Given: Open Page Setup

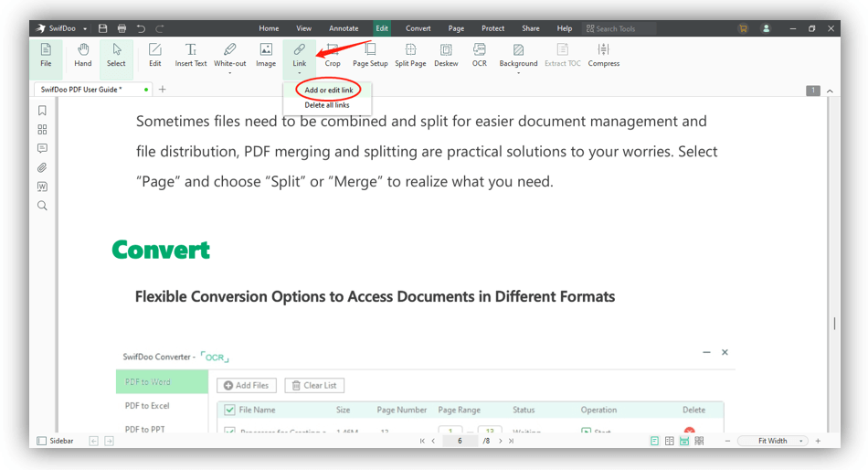Looking at the screenshot, I should [x=370, y=55].
